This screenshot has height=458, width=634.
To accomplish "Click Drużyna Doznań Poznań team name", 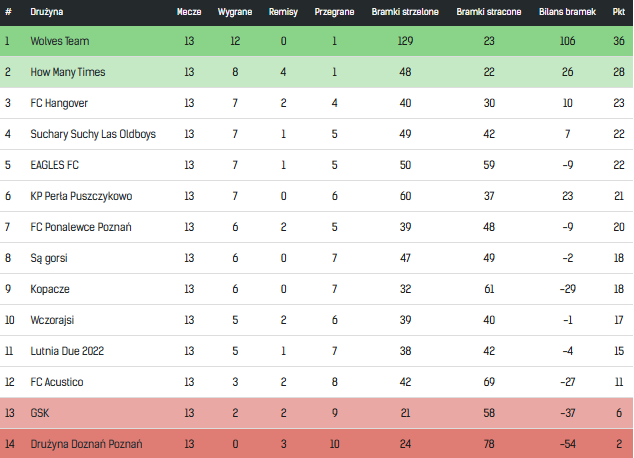I will pyautogui.click(x=87, y=444).
